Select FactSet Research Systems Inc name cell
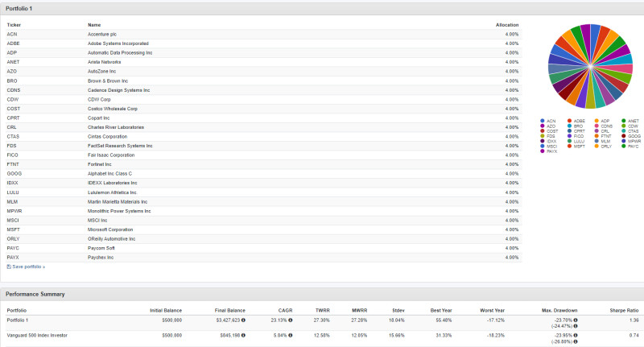This screenshot has height=347, width=644. pos(120,146)
